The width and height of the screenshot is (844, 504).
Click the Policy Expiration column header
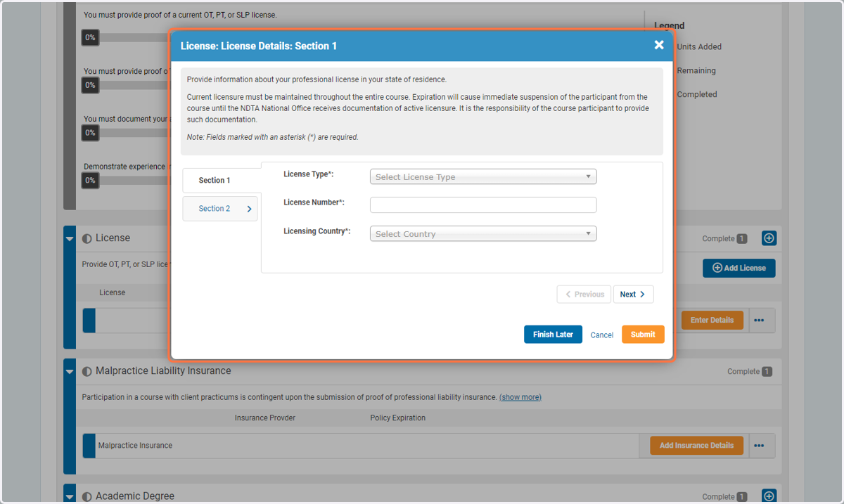(398, 418)
